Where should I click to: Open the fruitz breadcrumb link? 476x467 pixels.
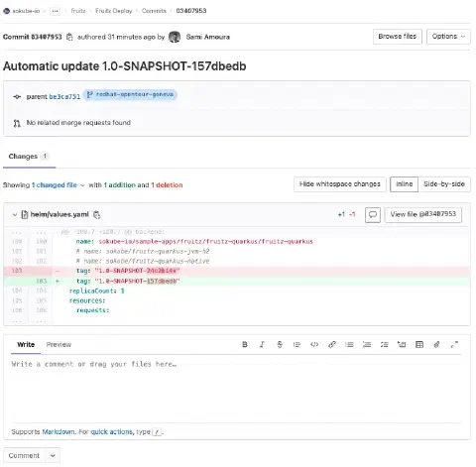point(78,11)
